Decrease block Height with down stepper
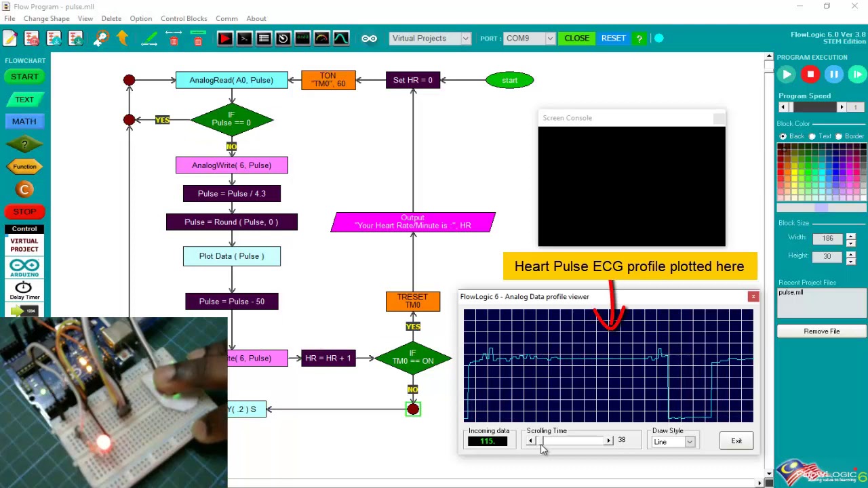The height and width of the screenshot is (488, 868). click(x=850, y=260)
